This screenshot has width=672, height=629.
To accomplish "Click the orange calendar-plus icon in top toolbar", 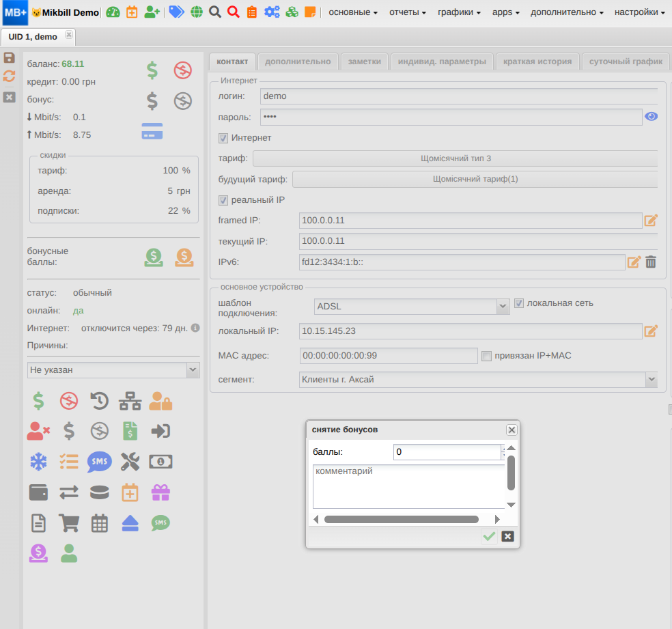I will tap(132, 12).
